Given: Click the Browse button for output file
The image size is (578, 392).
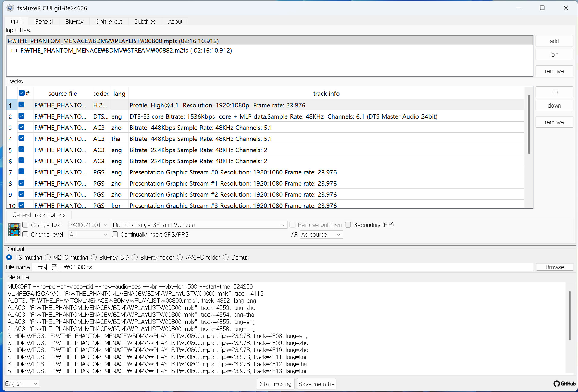Looking at the screenshot, I should point(555,267).
